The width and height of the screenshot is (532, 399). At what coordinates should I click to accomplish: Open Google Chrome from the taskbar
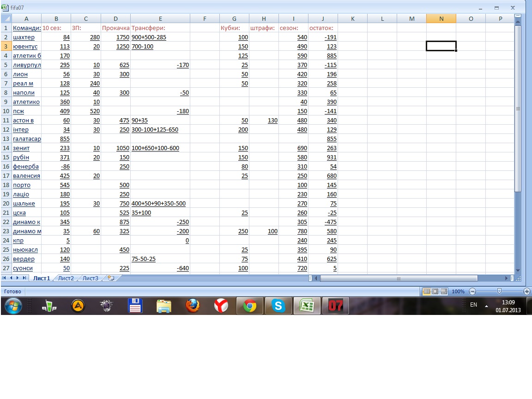coord(250,306)
